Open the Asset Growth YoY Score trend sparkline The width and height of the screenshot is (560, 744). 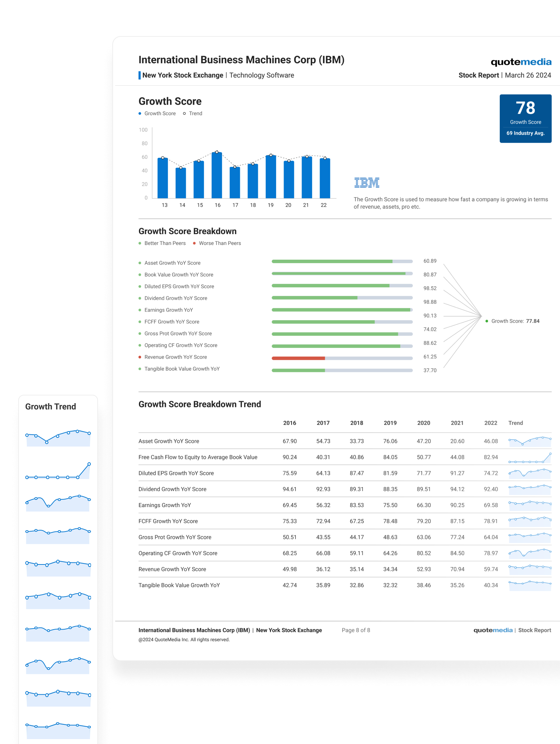pos(530,442)
